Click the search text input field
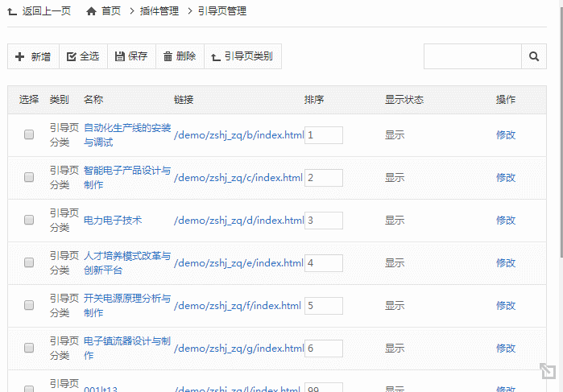 pos(473,56)
